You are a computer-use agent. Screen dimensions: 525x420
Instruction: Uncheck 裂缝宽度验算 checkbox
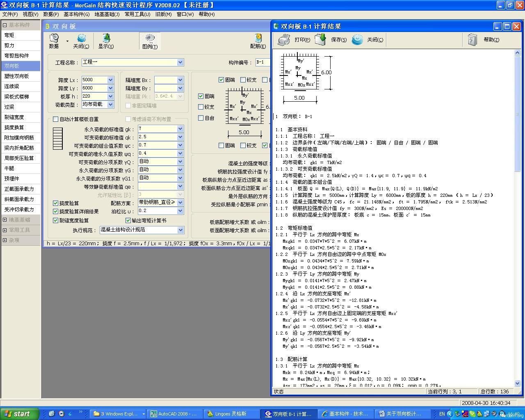[56, 220]
